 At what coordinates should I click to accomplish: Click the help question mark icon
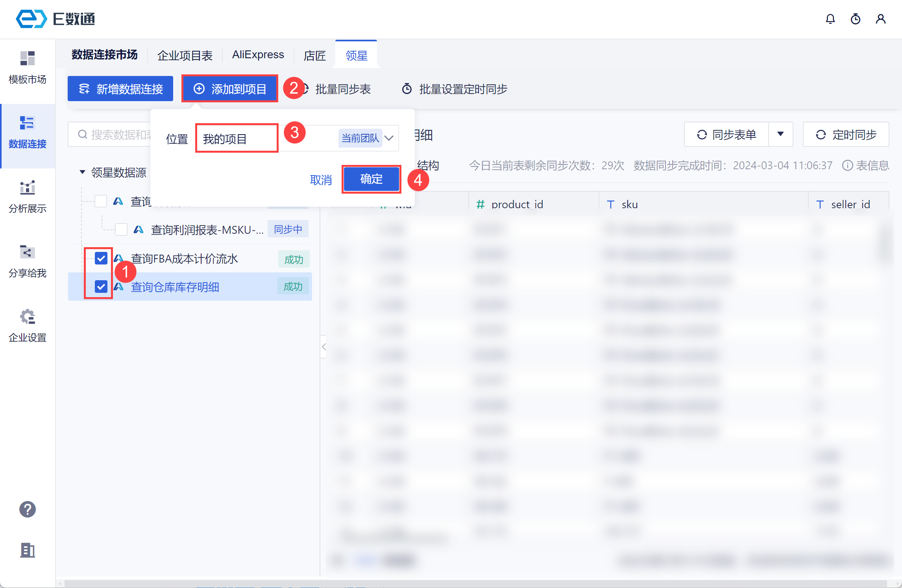(x=28, y=509)
